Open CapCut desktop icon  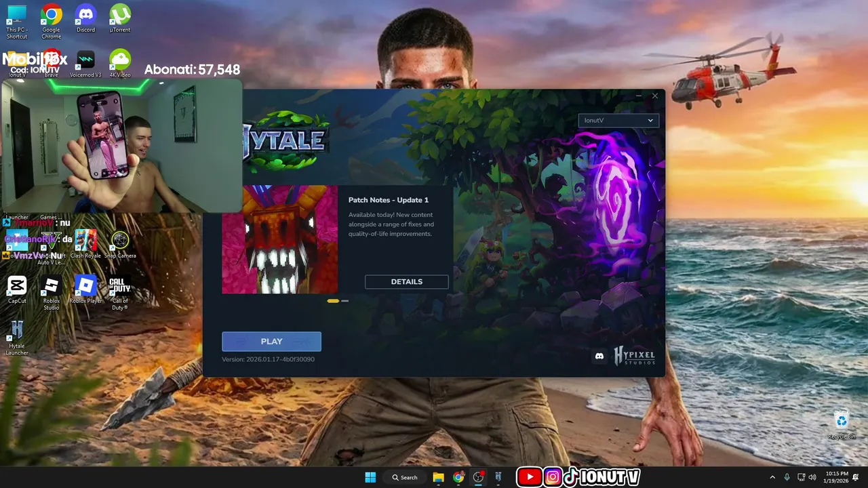point(17,290)
